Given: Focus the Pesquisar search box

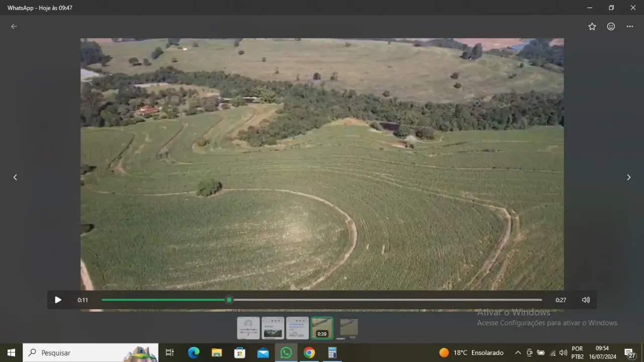Looking at the screenshot, I should [91, 353].
